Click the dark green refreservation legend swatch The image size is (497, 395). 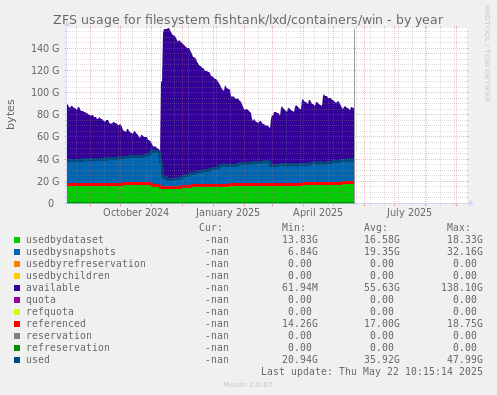pos(17,348)
